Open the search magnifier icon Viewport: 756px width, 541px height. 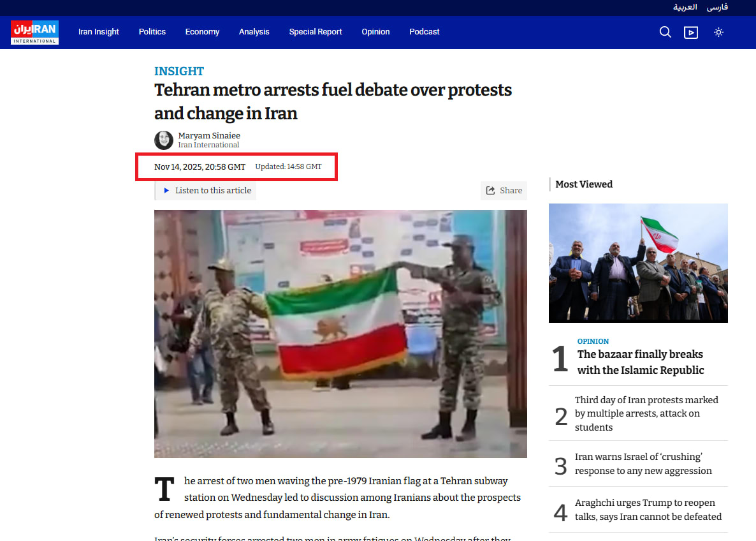click(x=665, y=32)
